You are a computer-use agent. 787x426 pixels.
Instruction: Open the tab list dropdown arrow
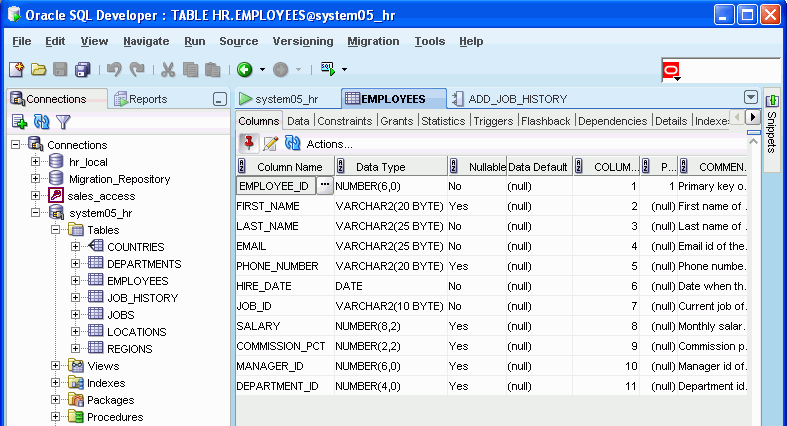click(x=751, y=98)
